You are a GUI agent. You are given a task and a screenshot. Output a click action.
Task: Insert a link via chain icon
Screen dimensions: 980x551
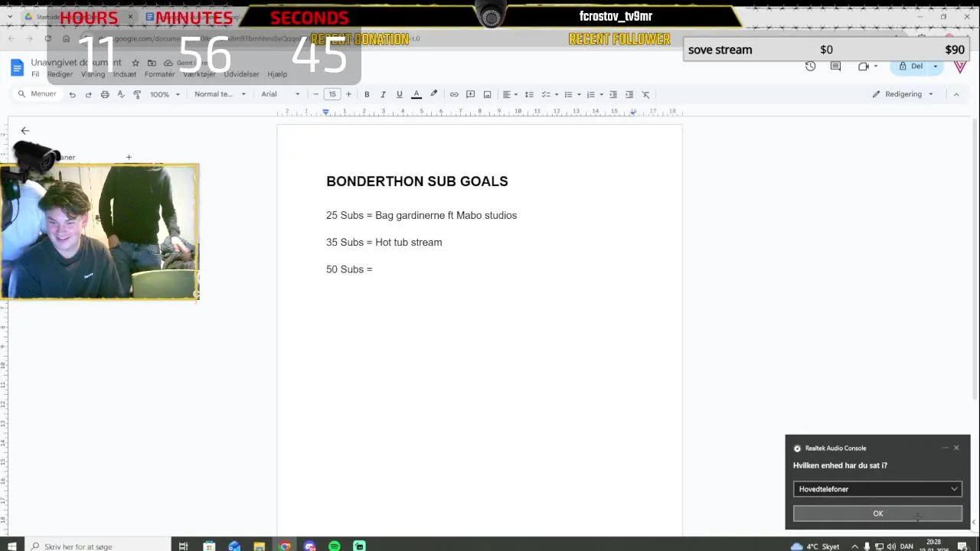[454, 94]
